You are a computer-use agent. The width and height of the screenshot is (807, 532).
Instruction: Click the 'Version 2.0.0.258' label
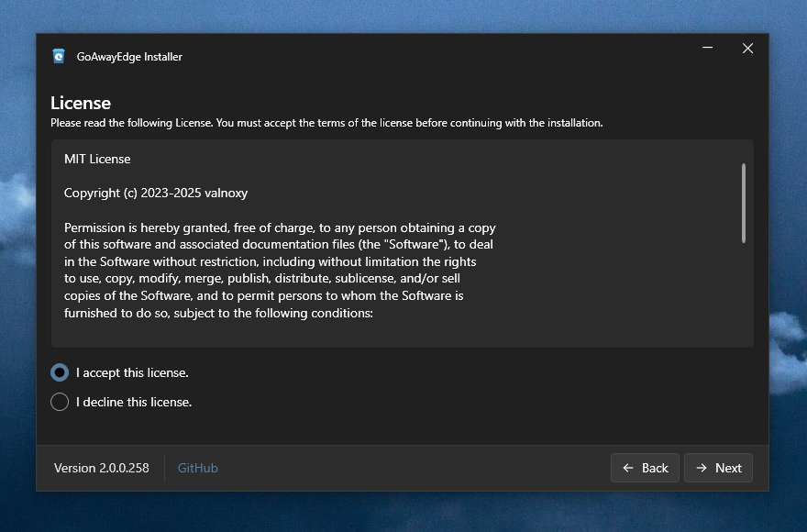pos(102,468)
